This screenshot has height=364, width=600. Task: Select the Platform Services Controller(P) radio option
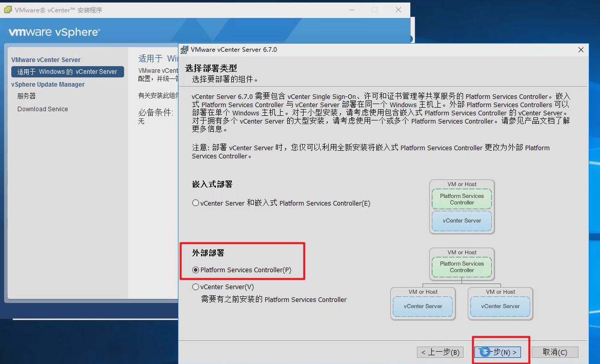point(195,270)
